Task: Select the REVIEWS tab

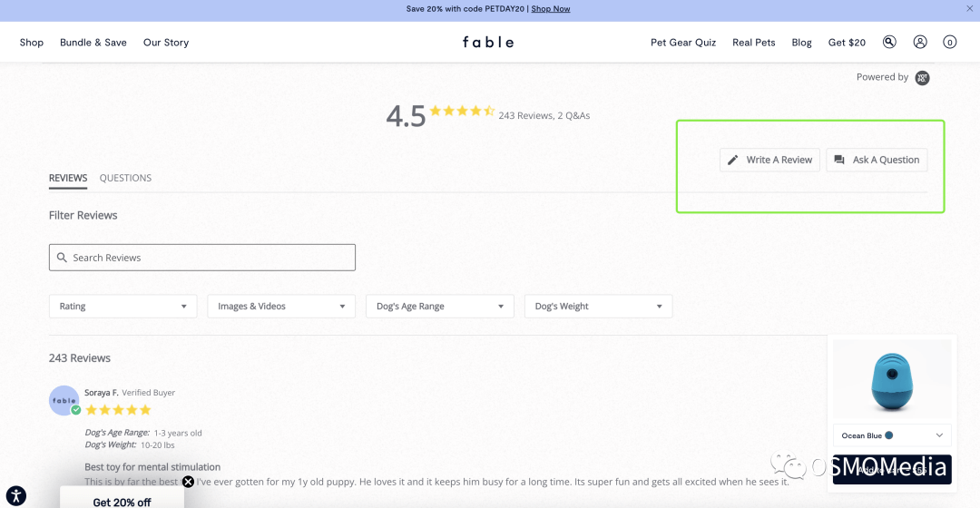Action: pos(68,178)
